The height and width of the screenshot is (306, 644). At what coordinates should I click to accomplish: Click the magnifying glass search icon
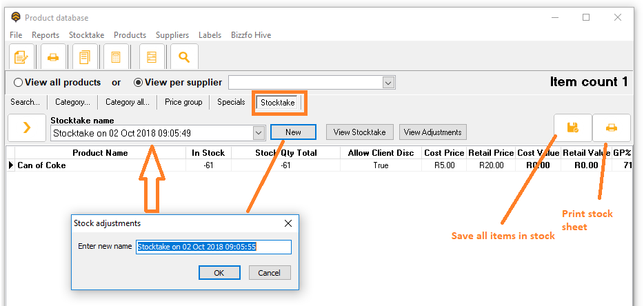(x=184, y=57)
